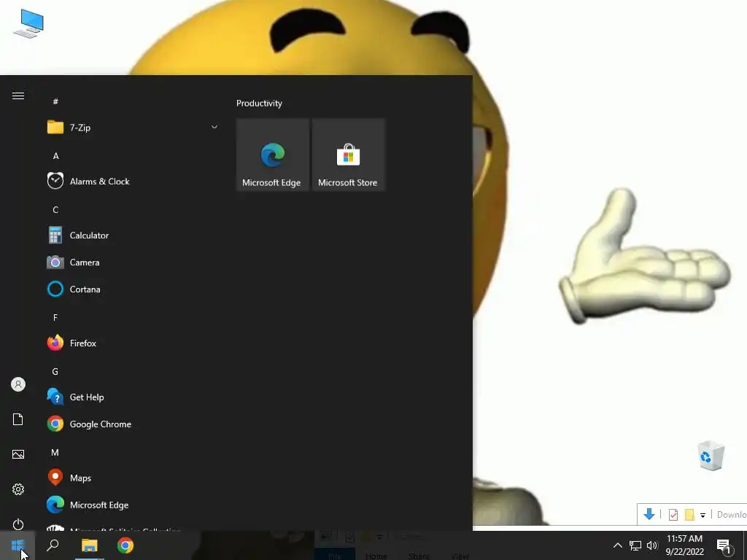The image size is (747, 560).
Task: Open the Microsoft Store tile
Action: tap(348, 155)
